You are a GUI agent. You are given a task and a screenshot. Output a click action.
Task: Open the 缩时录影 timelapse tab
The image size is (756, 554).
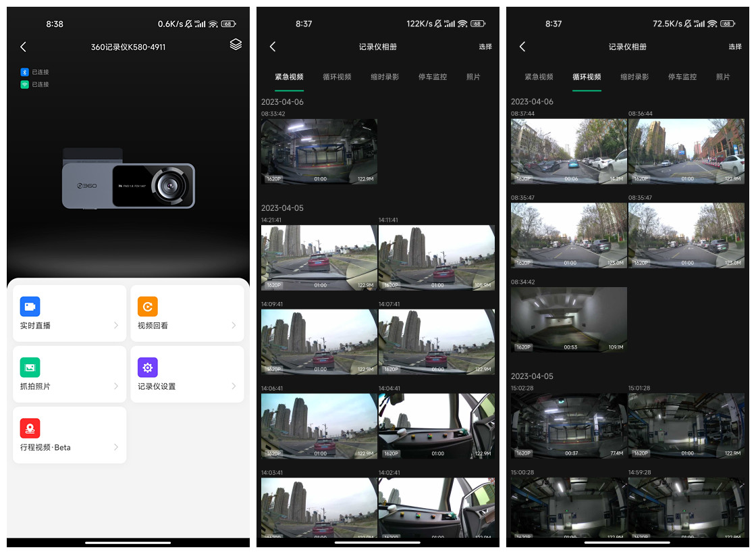point(384,77)
